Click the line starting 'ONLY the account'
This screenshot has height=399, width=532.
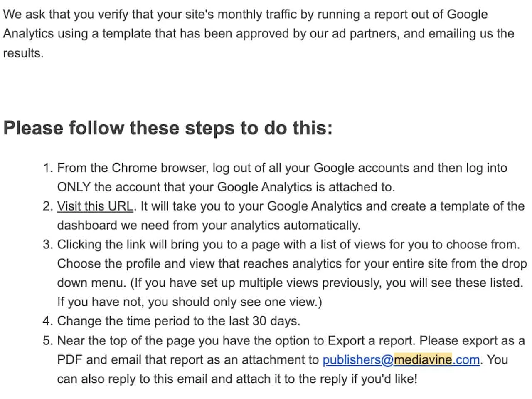pos(226,187)
